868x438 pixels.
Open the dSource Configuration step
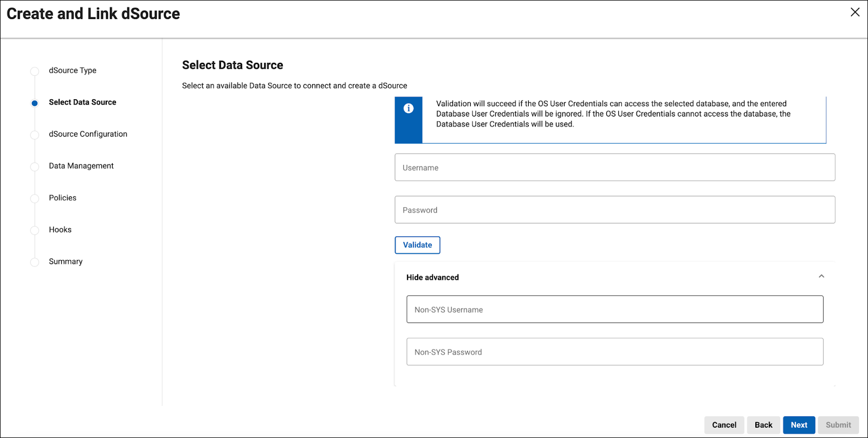[x=88, y=134]
